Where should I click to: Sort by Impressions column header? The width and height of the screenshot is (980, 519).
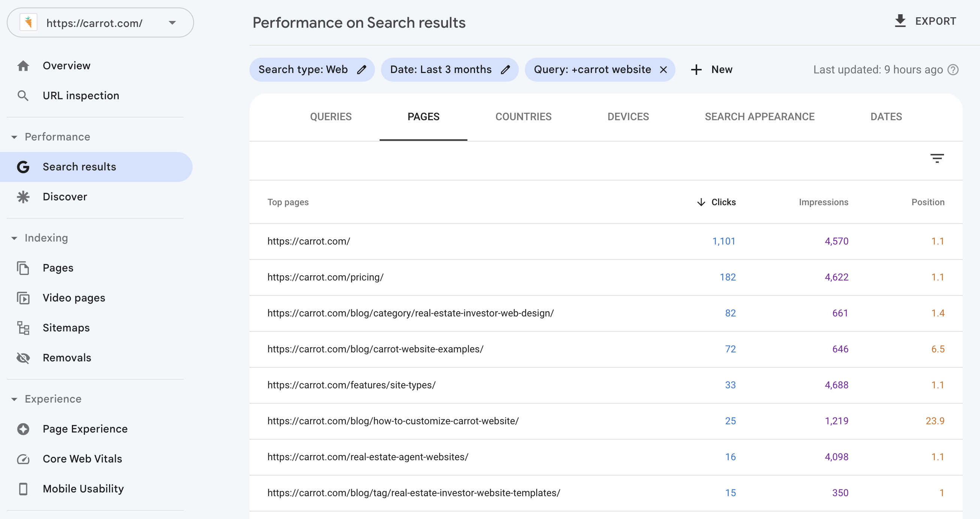pyautogui.click(x=824, y=202)
